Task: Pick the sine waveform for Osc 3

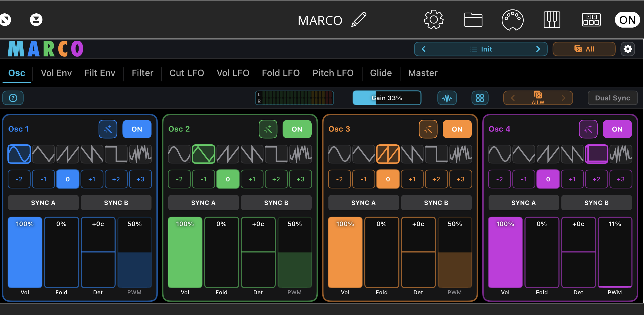Action: [339, 154]
